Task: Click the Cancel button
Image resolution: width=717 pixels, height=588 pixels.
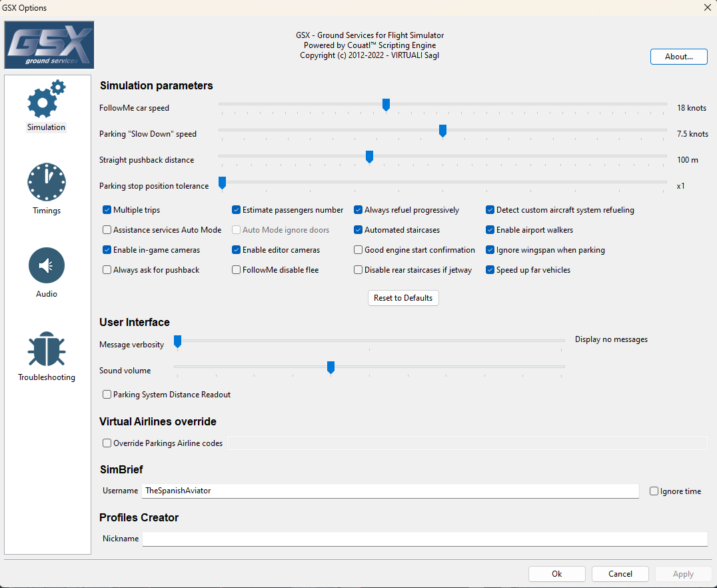Action: tap(620, 574)
